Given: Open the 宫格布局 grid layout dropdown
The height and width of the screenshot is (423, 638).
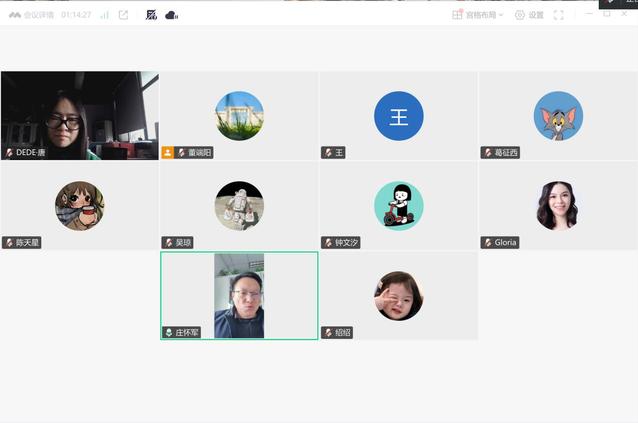Looking at the screenshot, I should click(478, 15).
